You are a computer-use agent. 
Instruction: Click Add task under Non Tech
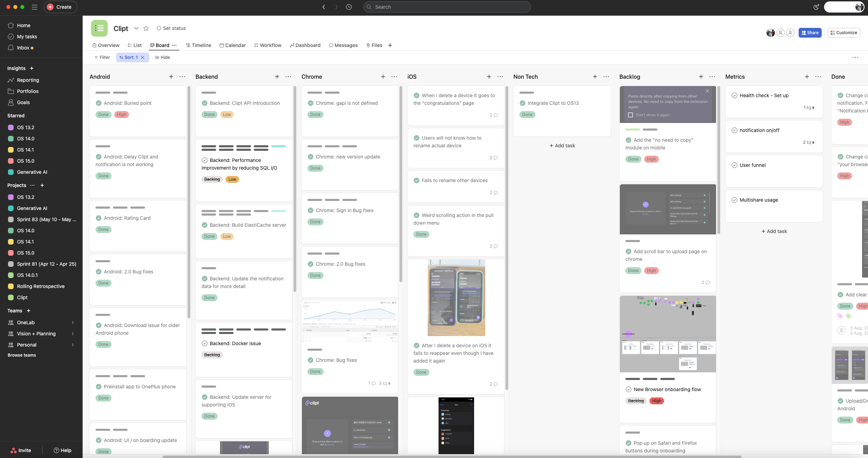click(x=562, y=146)
